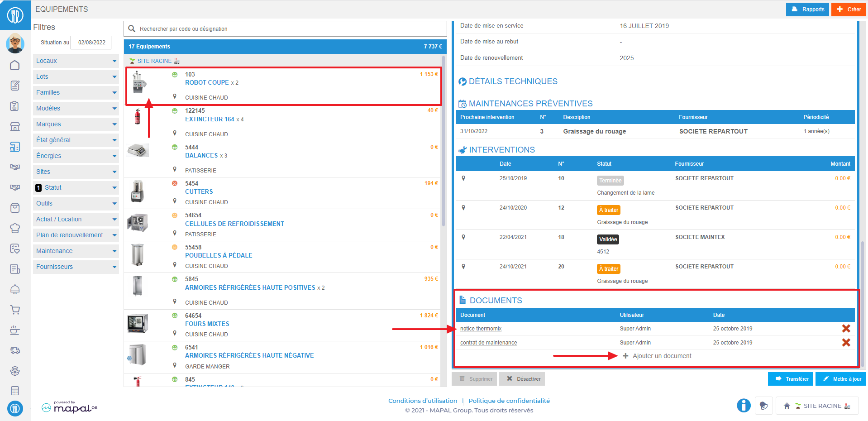Click the Rapports button
The image size is (868, 421).
pyautogui.click(x=807, y=9)
